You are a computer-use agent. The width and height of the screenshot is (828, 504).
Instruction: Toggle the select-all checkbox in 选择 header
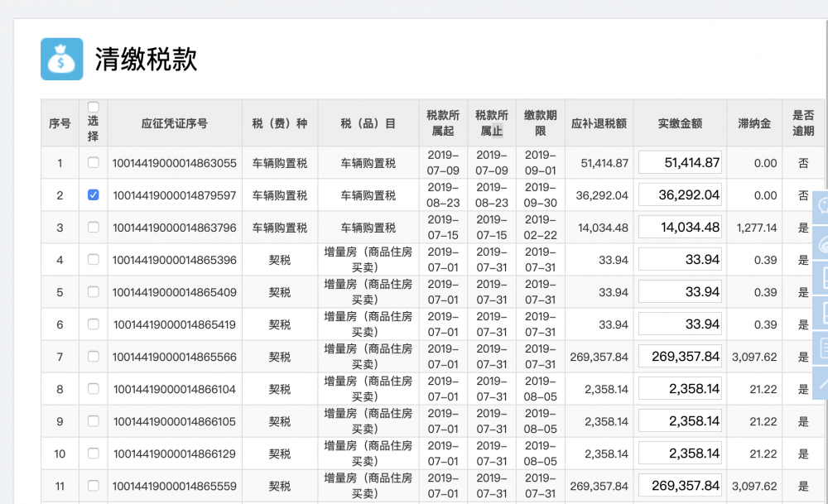(x=93, y=107)
